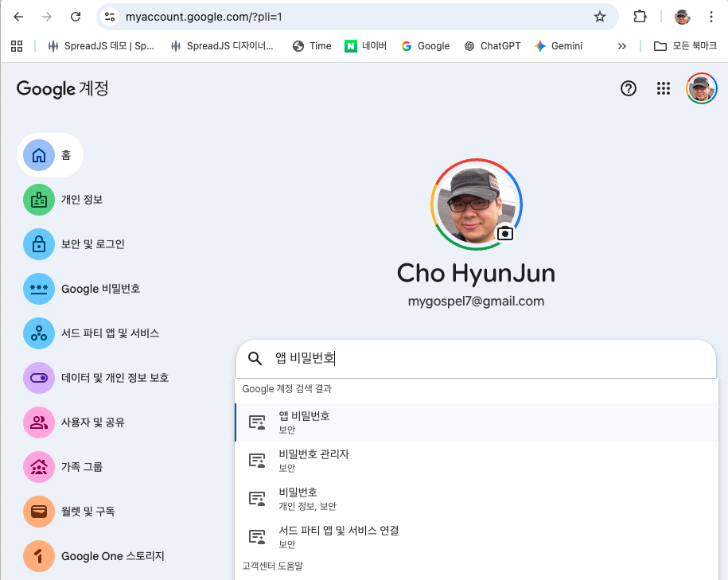Click in the account search field
Viewport: 728px width, 580px height.
pos(477,359)
